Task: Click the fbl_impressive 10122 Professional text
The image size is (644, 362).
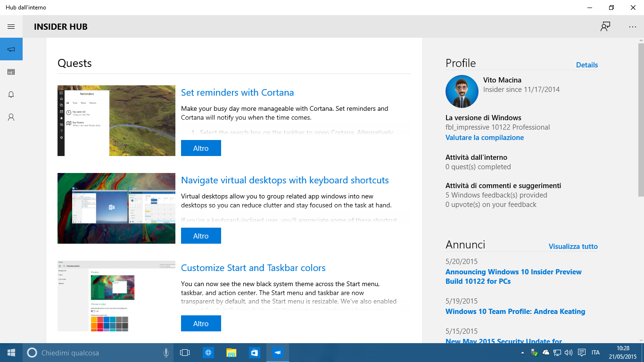Action: point(497,127)
